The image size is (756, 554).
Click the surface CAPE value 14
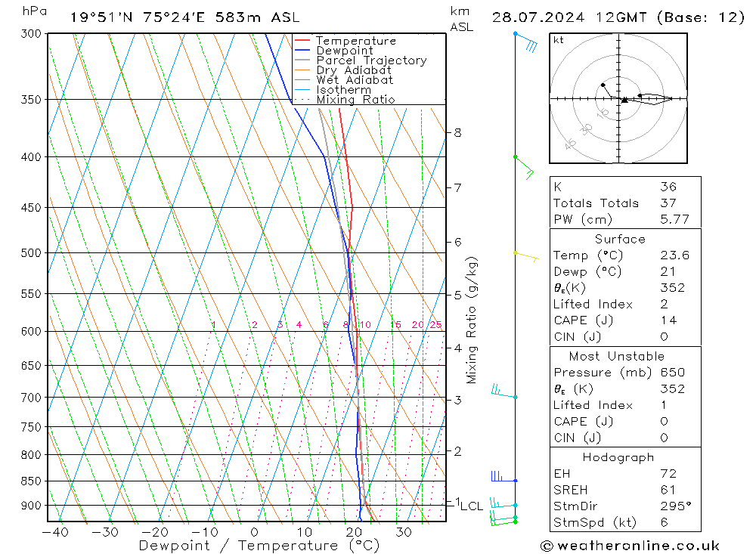pos(668,320)
